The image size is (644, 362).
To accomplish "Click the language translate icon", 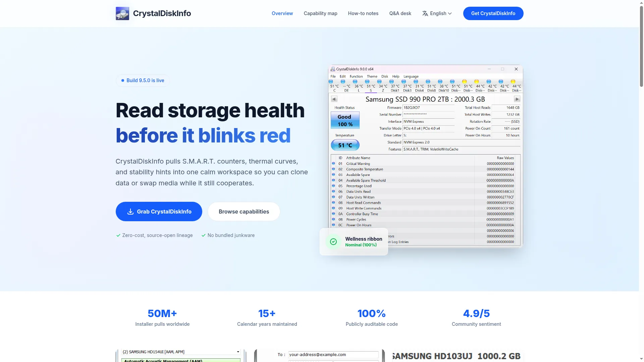I will point(425,13).
